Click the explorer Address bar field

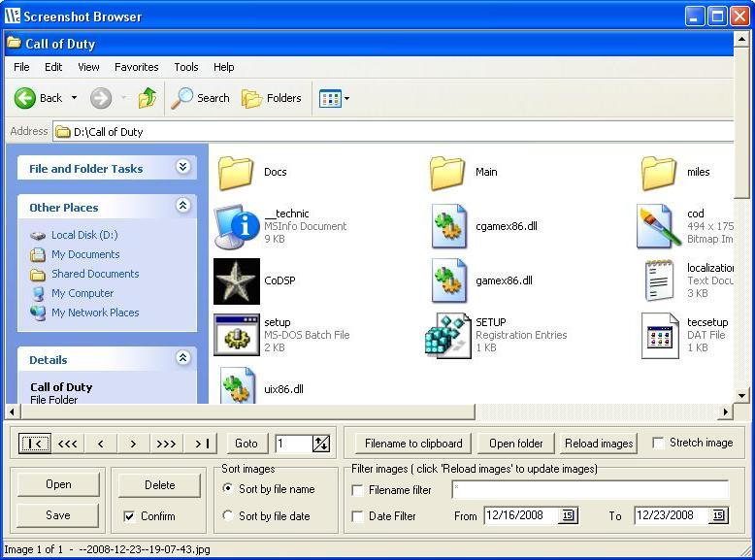pos(393,131)
